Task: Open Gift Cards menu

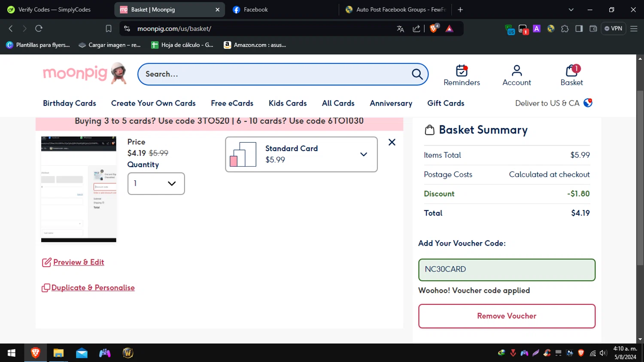Action: pos(446,103)
